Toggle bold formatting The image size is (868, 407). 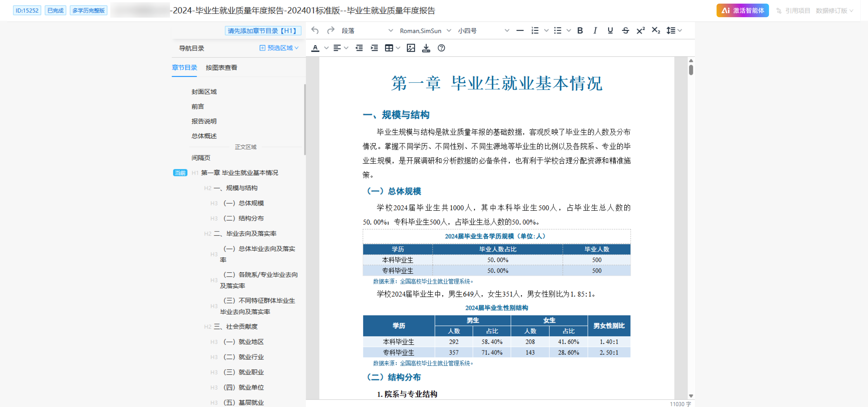click(x=580, y=31)
